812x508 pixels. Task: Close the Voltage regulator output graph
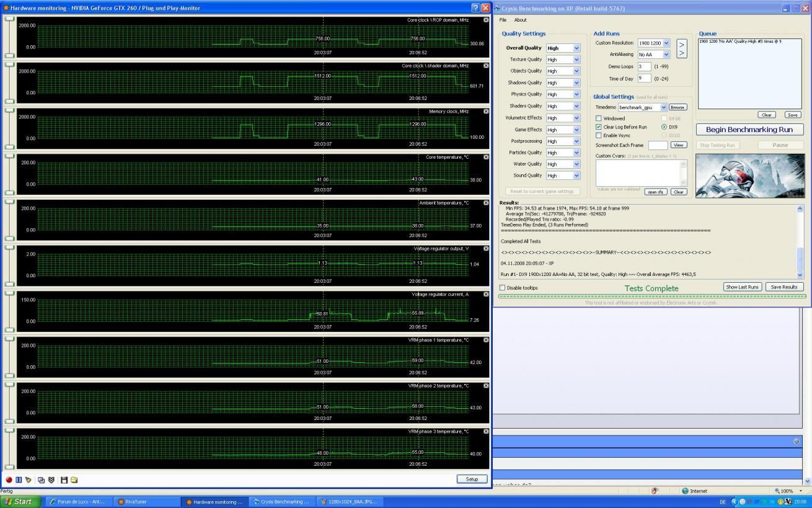(486, 249)
